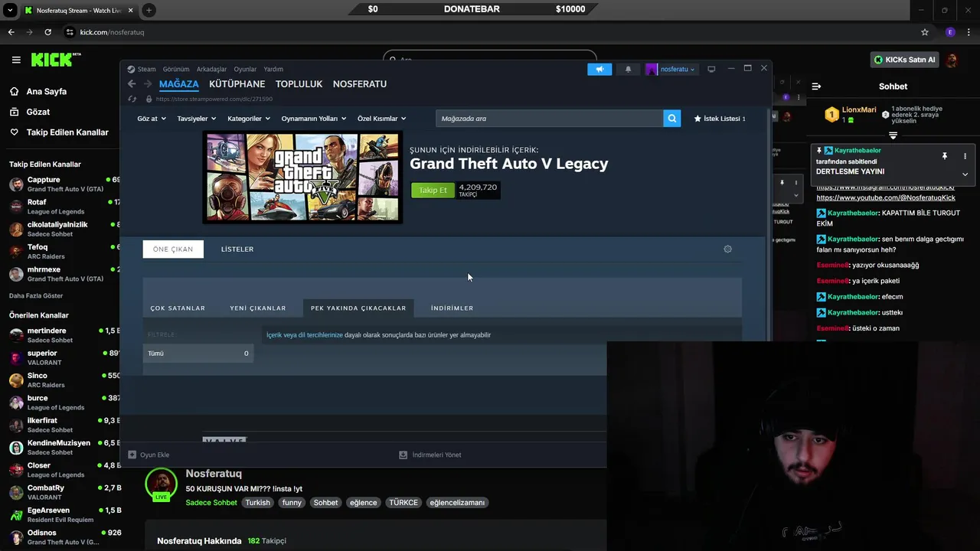This screenshot has width=980, height=551.
Task: Select the Tümü filter row
Action: pyautogui.click(x=198, y=354)
